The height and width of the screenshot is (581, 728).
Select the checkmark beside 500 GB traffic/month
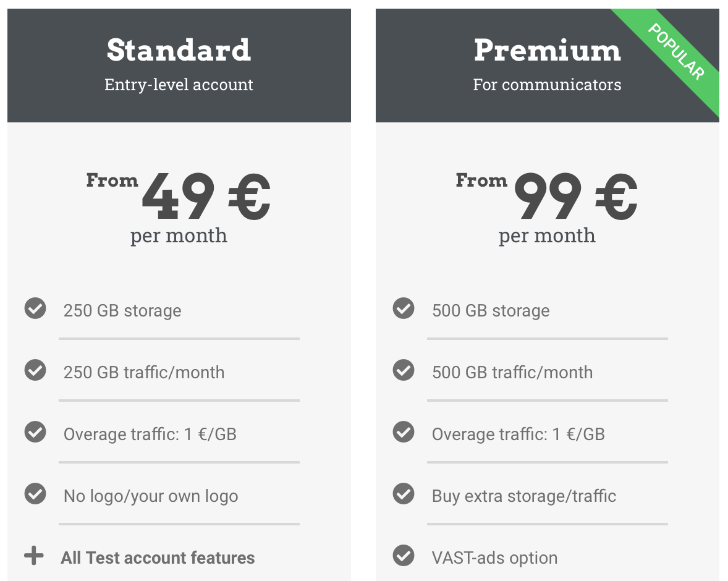click(x=403, y=371)
